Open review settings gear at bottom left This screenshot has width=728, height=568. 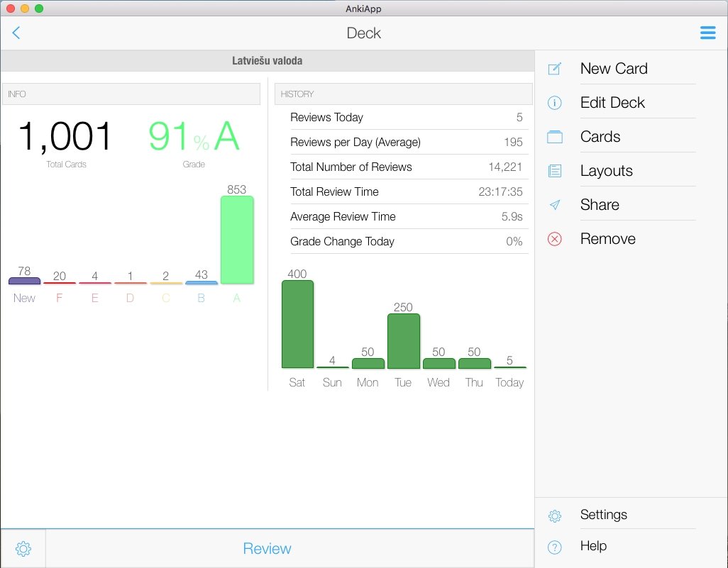click(23, 548)
